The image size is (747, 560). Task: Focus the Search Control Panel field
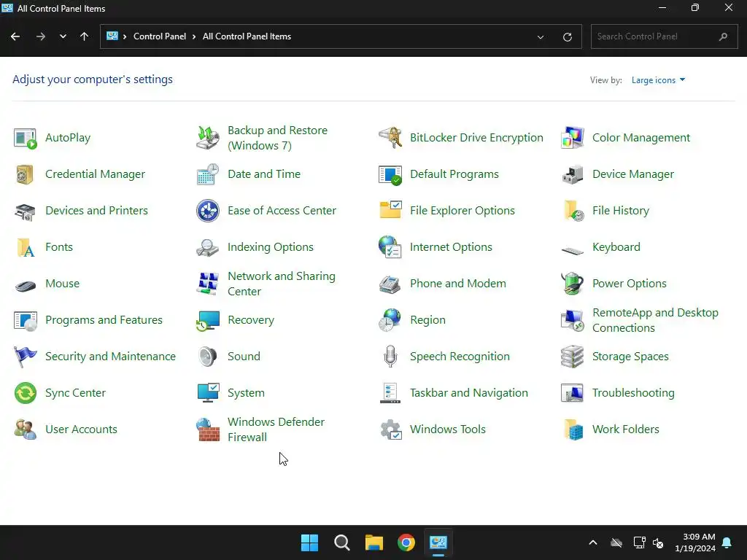click(x=664, y=36)
